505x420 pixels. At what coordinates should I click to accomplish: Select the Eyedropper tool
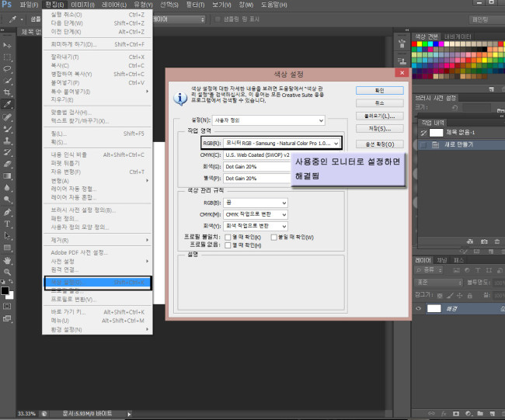click(8, 103)
